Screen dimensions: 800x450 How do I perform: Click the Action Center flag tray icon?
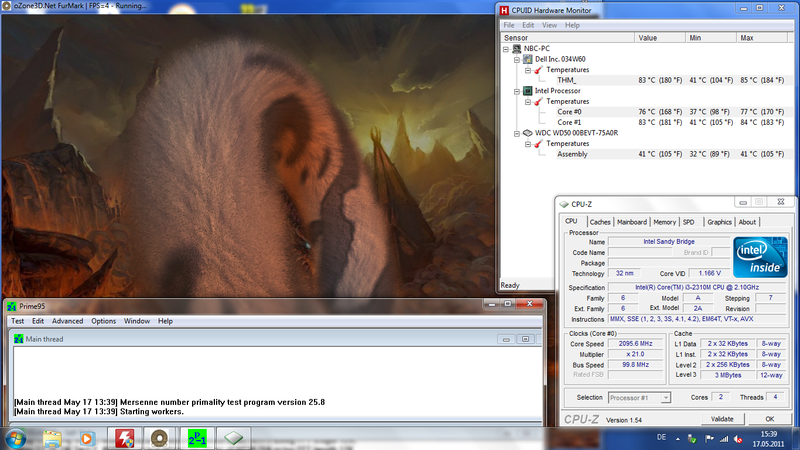(709, 439)
